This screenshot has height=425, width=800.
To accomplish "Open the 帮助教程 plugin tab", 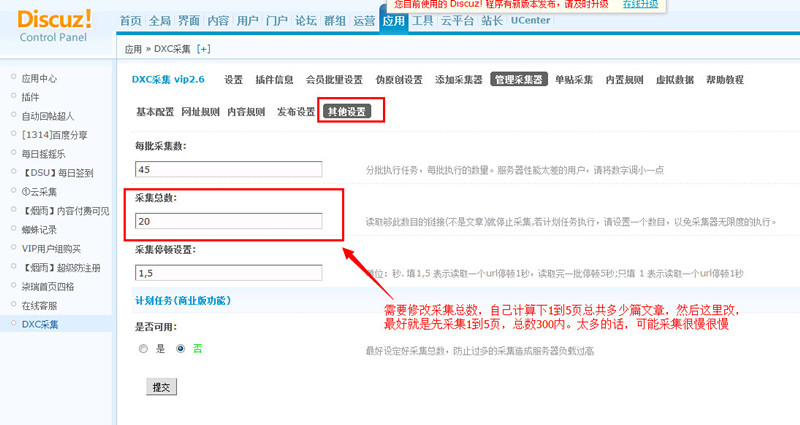I will coord(725,80).
